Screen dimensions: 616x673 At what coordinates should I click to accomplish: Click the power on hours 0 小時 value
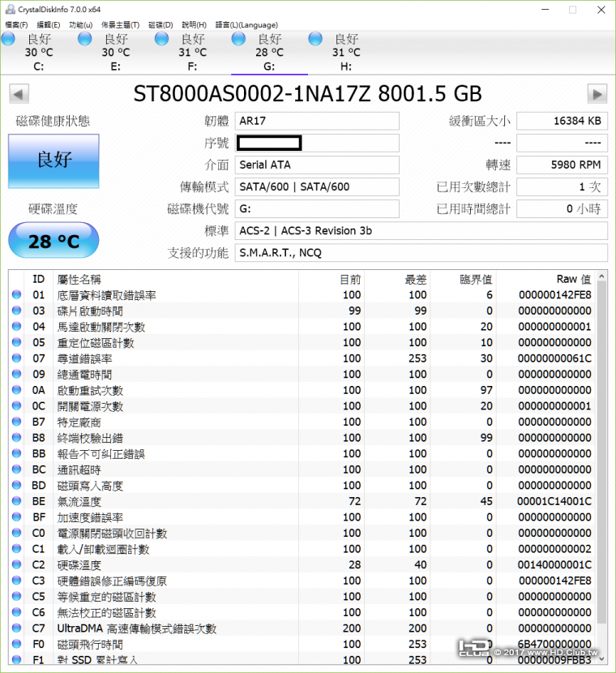point(562,209)
